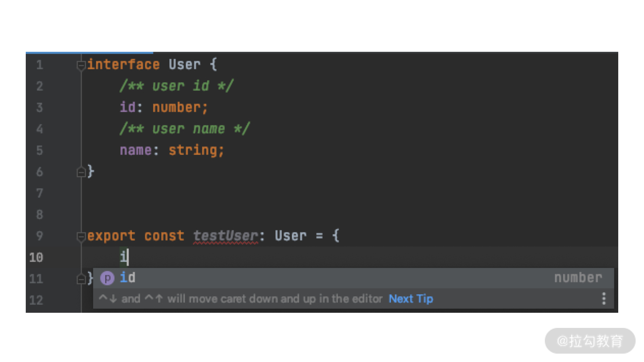Click the export keyword
Screen dimensions: 644x362
pyautogui.click(x=111, y=236)
